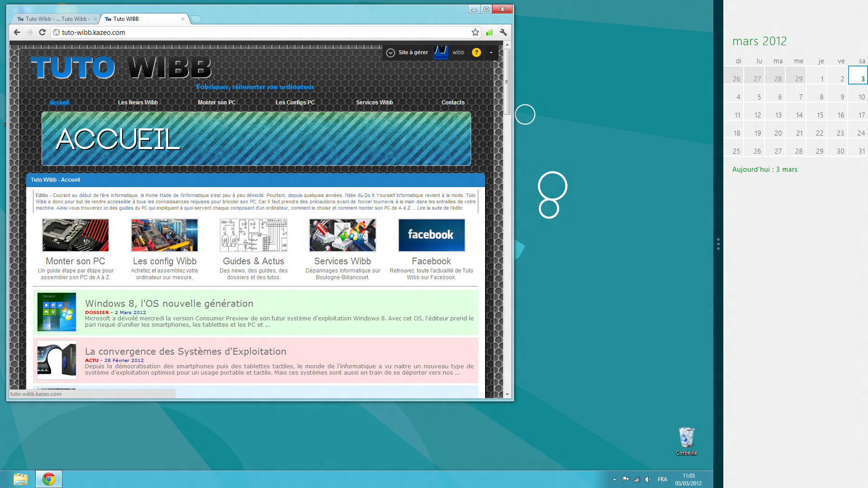This screenshot has width=868, height=488.
Task: Open the wibb account dropdown arrow
Action: (491, 52)
